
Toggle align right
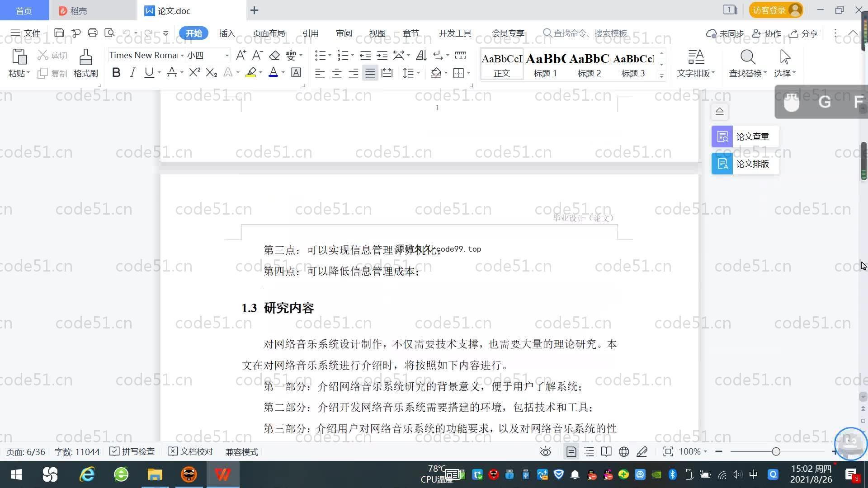click(354, 73)
